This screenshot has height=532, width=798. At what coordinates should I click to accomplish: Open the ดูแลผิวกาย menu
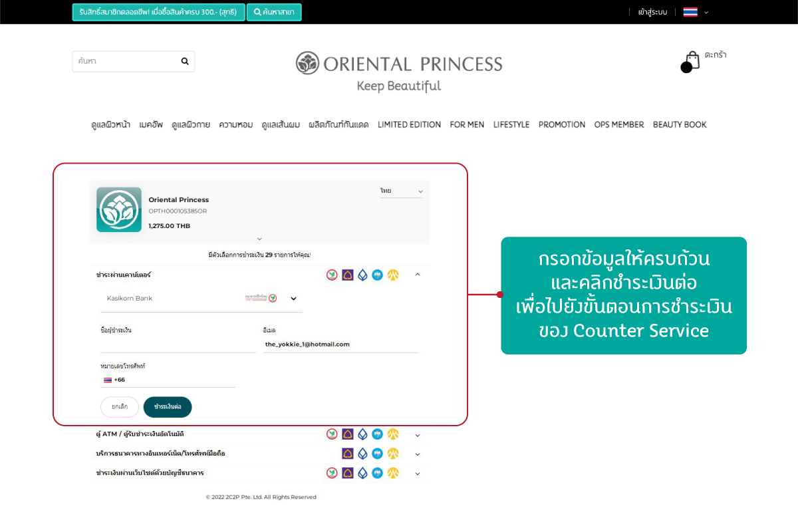click(191, 124)
